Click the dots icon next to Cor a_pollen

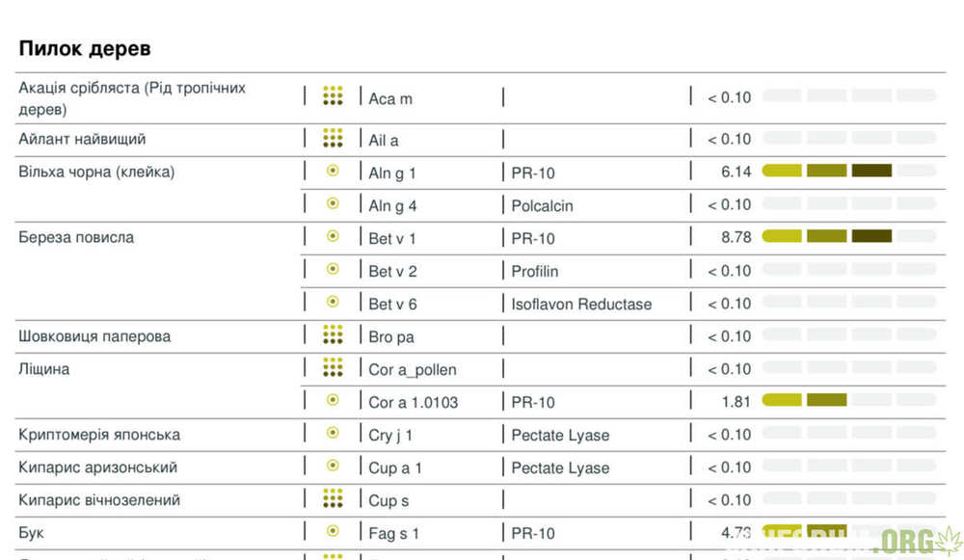tap(333, 367)
